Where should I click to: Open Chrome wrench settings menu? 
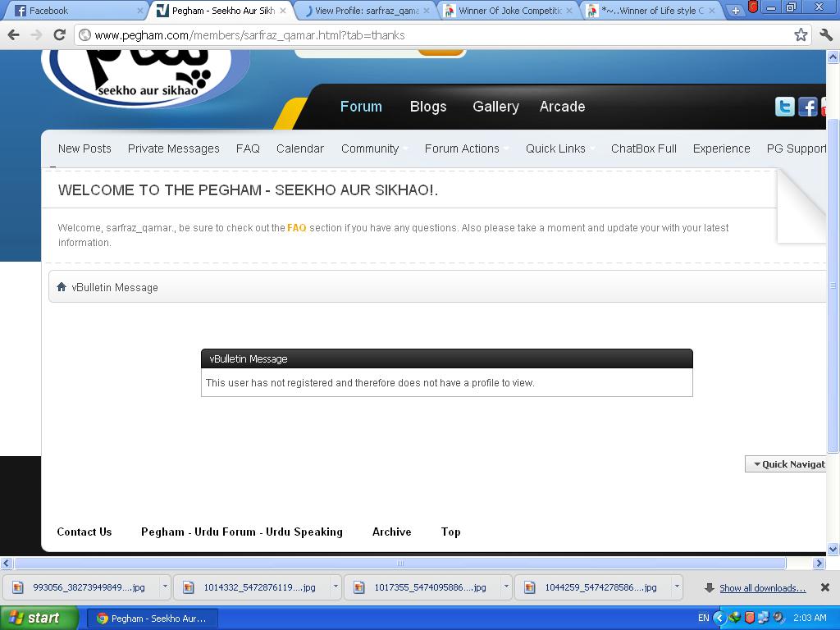click(826, 34)
